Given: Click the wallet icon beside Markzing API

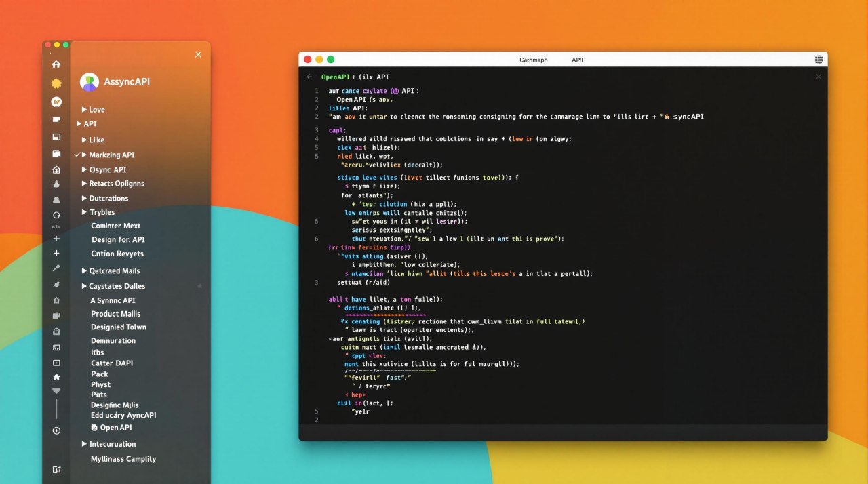Looking at the screenshot, I should point(56,154).
